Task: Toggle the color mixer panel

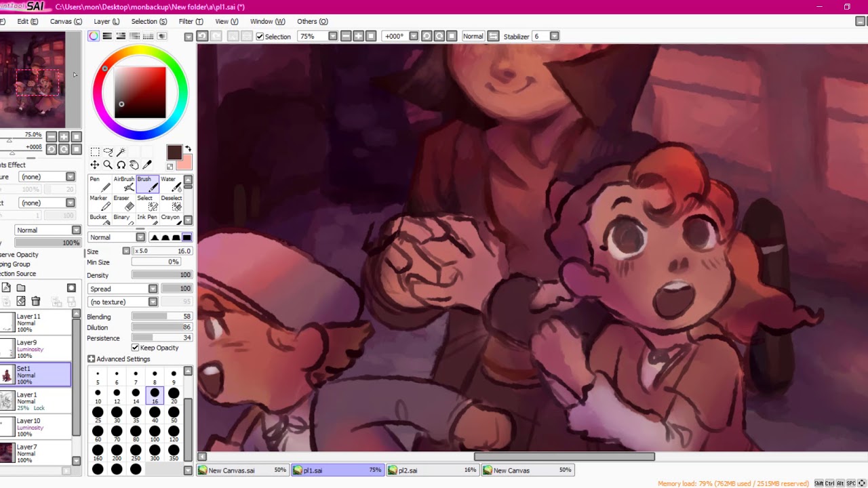Action: click(x=134, y=36)
